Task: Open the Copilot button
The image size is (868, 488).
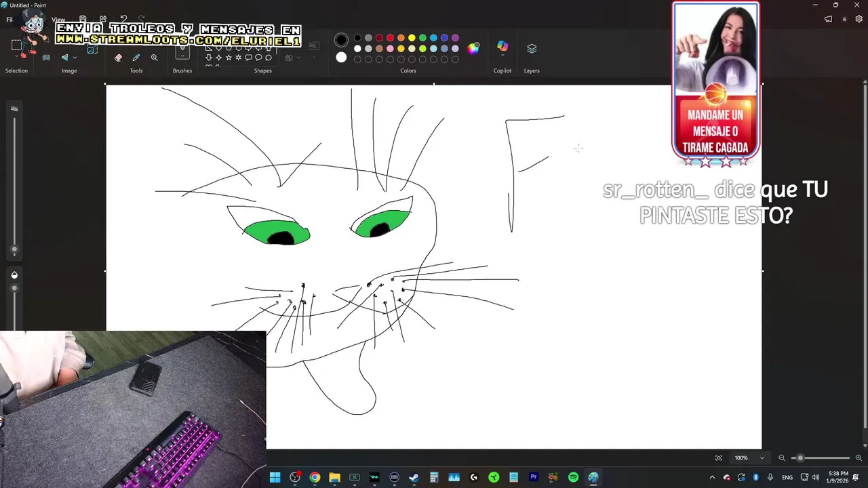Action: pyautogui.click(x=502, y=46)
